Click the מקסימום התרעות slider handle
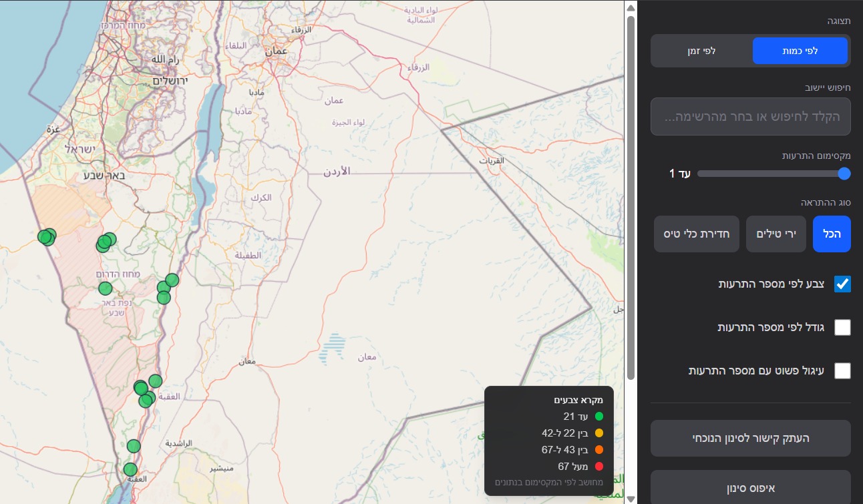 coord(844,174)
